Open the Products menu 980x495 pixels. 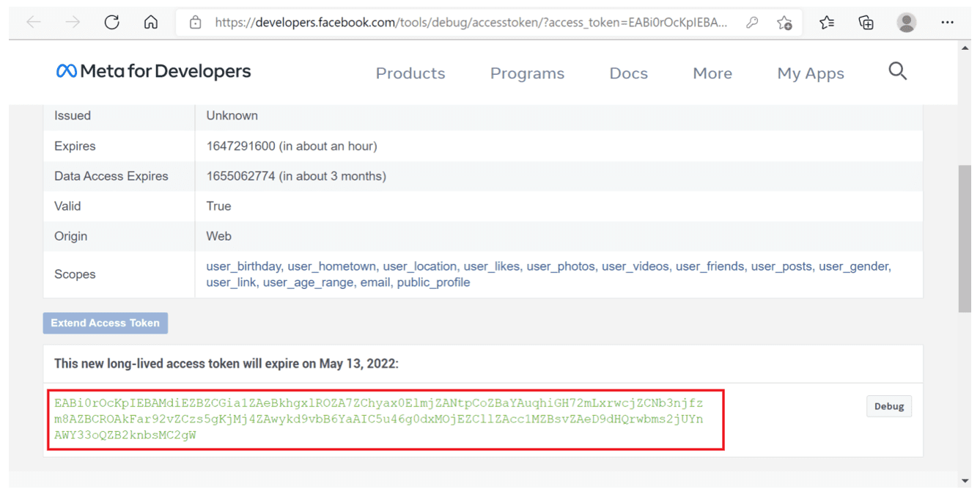coord(410,73)
